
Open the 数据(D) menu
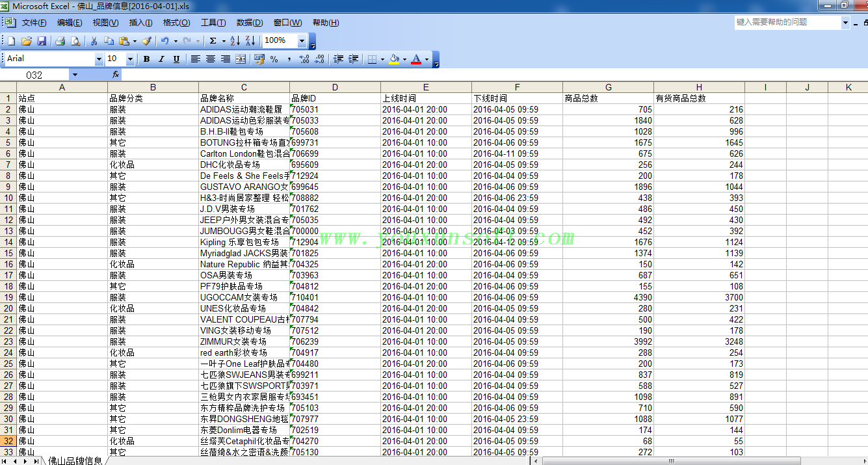(250, 23)
